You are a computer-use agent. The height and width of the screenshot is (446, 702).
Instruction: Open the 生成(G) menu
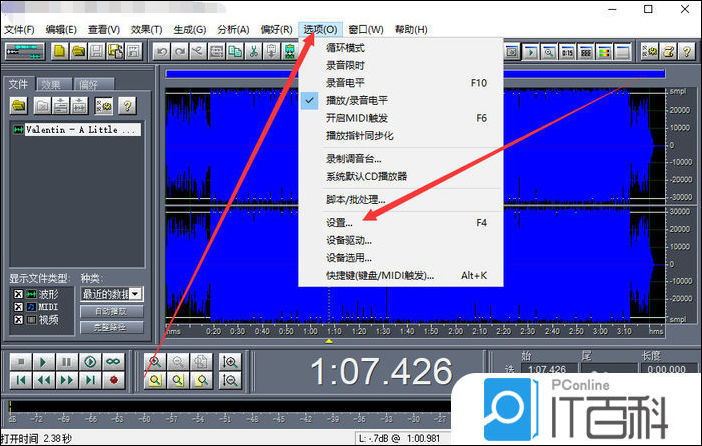(190, 30)
